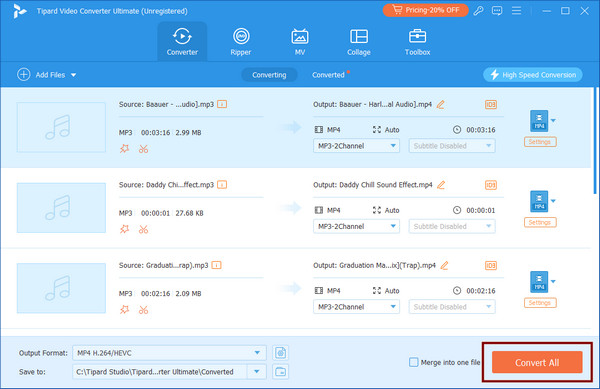Click the edit star icon for Daddy Chill file
Image resolution: width=600 pixels, height=389 pixels.
pyautogui.click(x=124, y=229)
